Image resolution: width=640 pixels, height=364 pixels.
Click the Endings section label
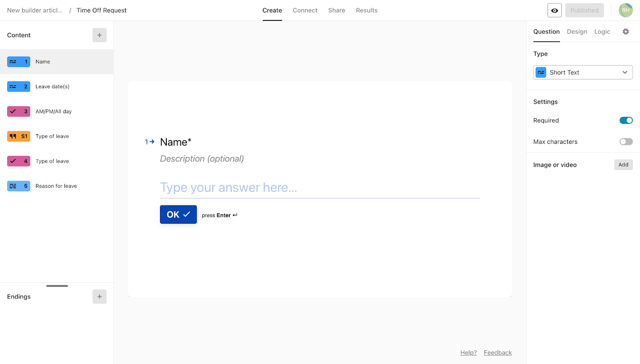[x=19, y=296]
